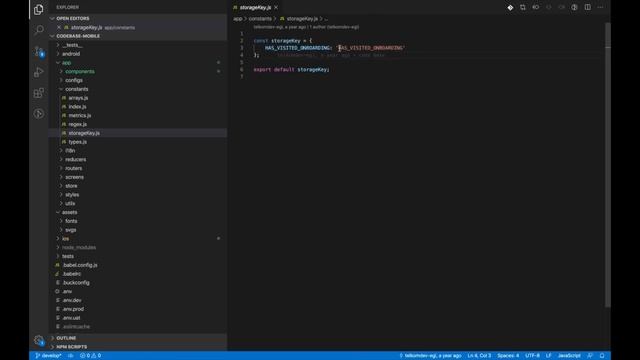Expand the screens folder
The image size is (640, 360).
(138, 177)
